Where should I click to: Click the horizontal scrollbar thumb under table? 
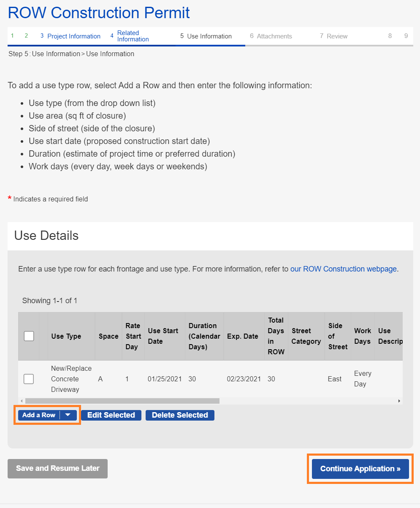[122, 401]
